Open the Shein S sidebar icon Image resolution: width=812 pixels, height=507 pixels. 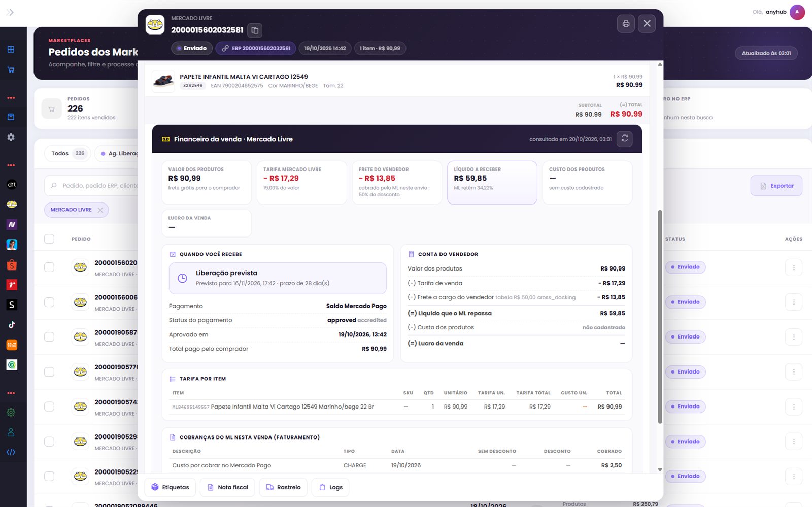(x=12, y=305)
